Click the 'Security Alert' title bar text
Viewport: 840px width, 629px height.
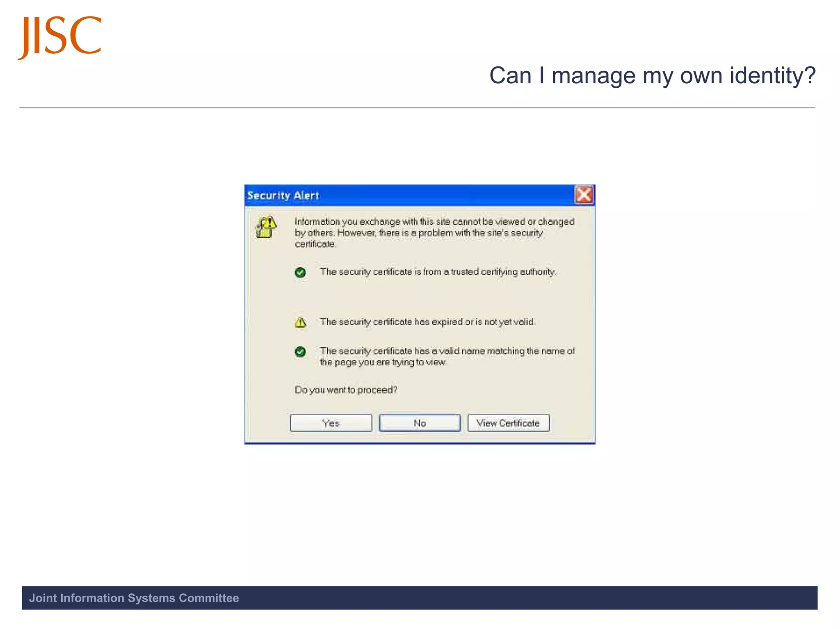[283, 195]
